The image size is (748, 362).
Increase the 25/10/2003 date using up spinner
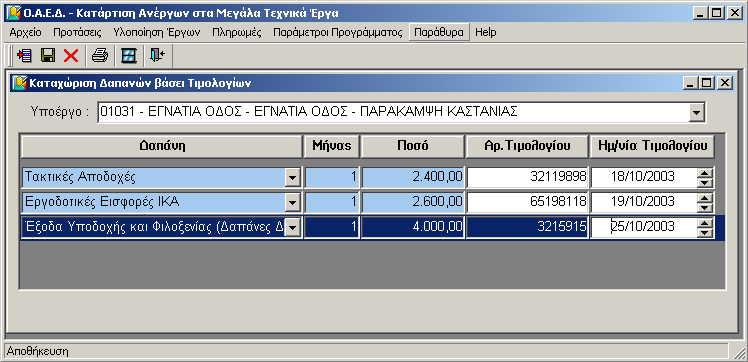click(704, 223)
